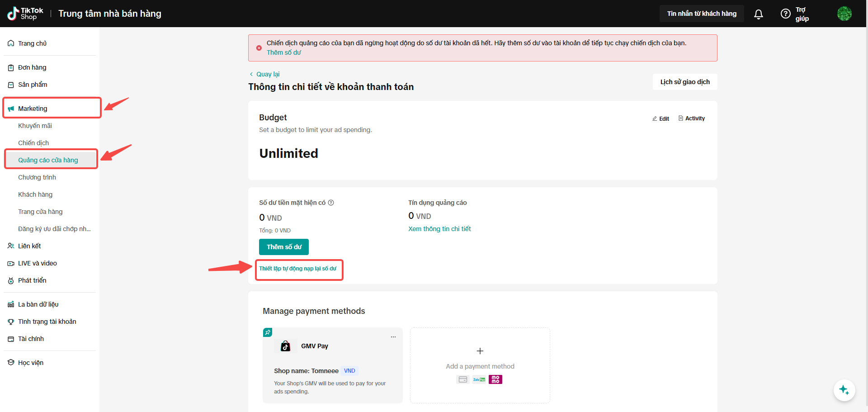The image size is (868, 412).
Task: Click the pin icon on GMV Pay card
Action: [268, 332]
